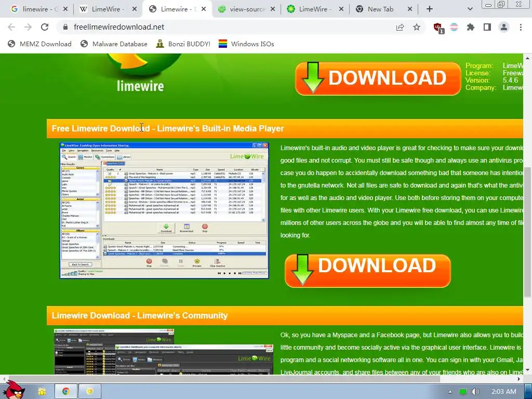Close the Wikipedia LimeWire tab

tap(135, 9)
